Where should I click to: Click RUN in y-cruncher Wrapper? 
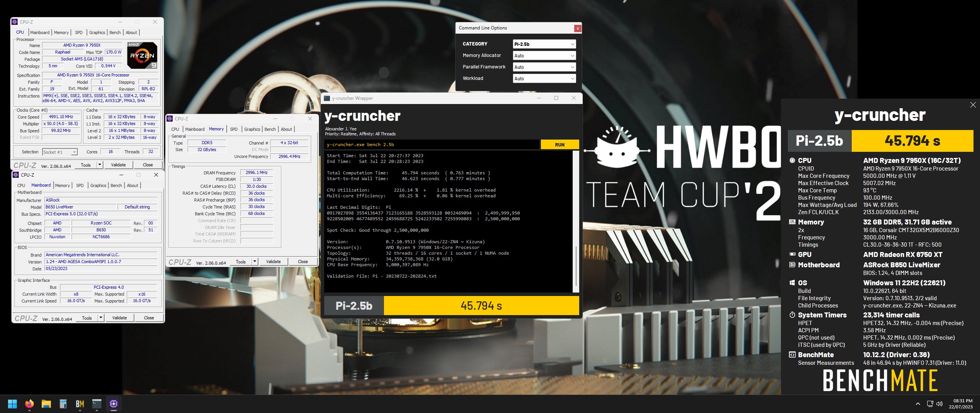pos(560,145)
